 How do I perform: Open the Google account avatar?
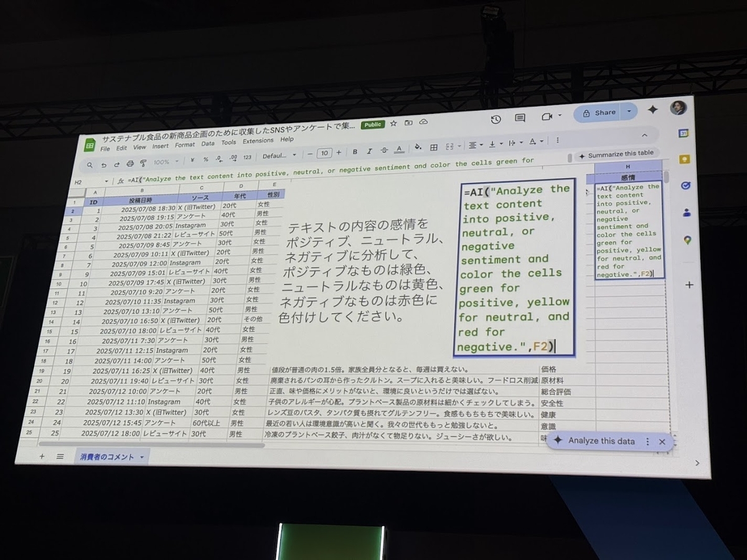pyautogui.click(x=679, y=108)
